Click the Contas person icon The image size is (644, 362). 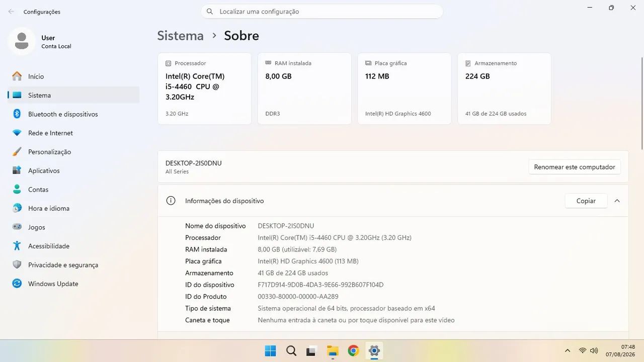click(17, 190)
